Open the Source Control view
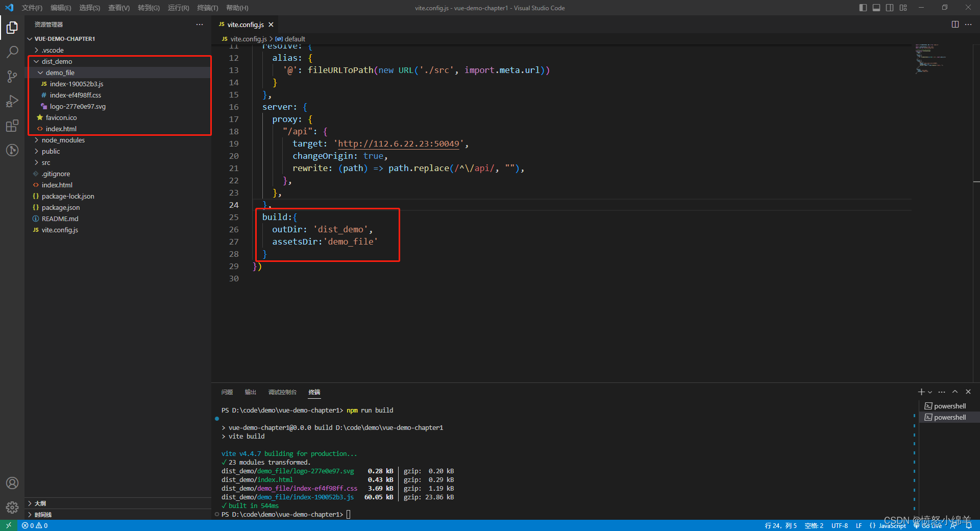Viewport: 980px width, 531px height. [x=12, y=76]
